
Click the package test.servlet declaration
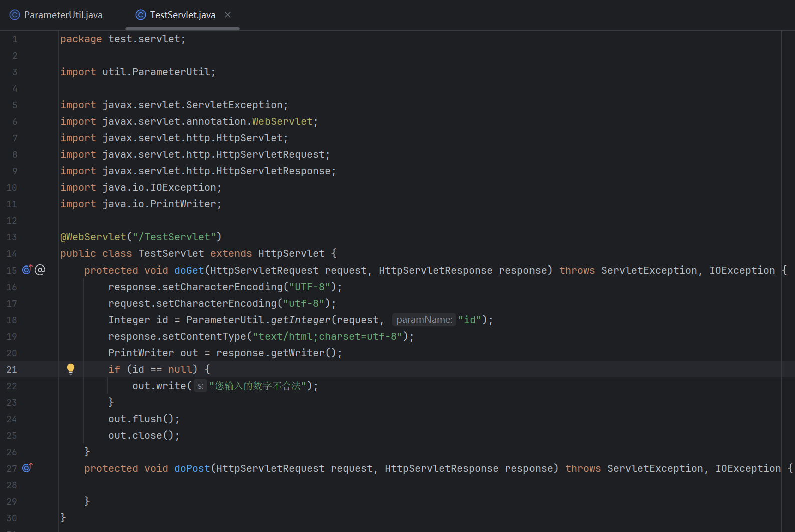point(123,39)
